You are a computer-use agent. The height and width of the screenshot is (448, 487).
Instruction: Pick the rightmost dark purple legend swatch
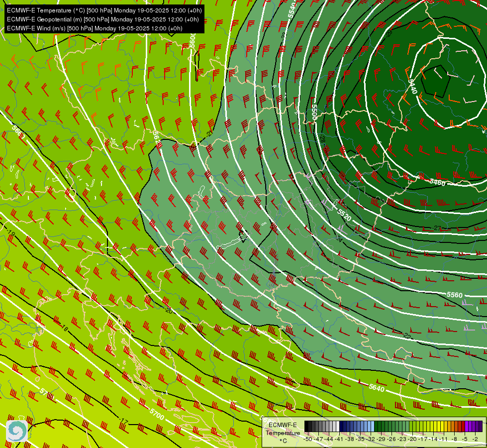[x=481, y=426]
